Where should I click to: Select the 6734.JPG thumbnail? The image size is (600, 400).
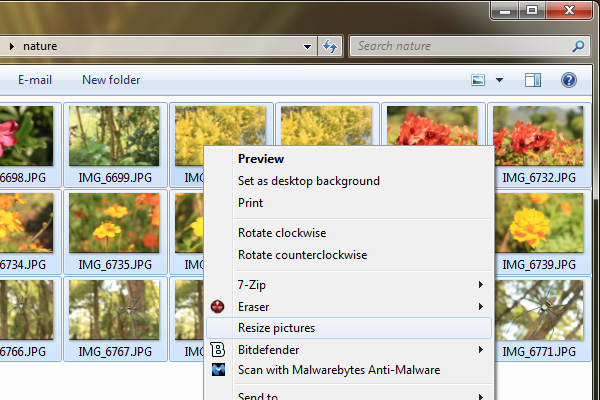click(x=26, y=223)
